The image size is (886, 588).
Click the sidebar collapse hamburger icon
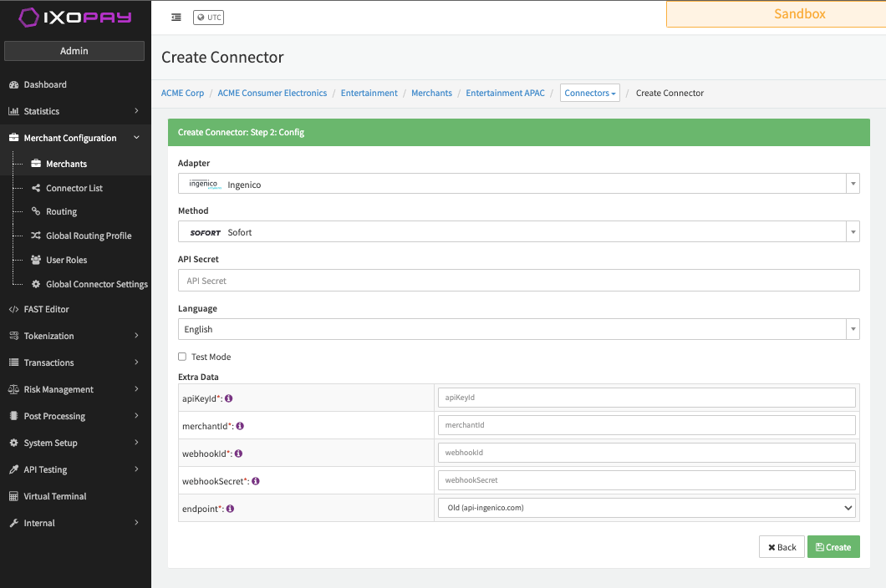pyautogui.click(x=176, y=17)
